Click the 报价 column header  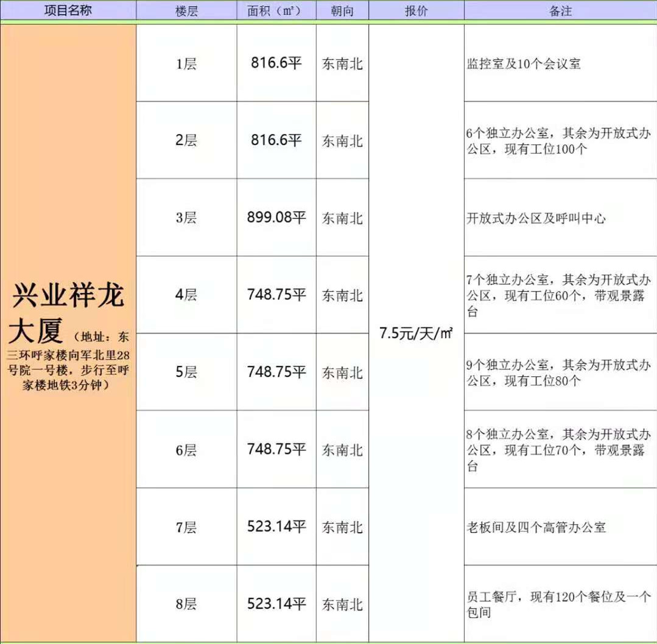click(x=416, y=10)
